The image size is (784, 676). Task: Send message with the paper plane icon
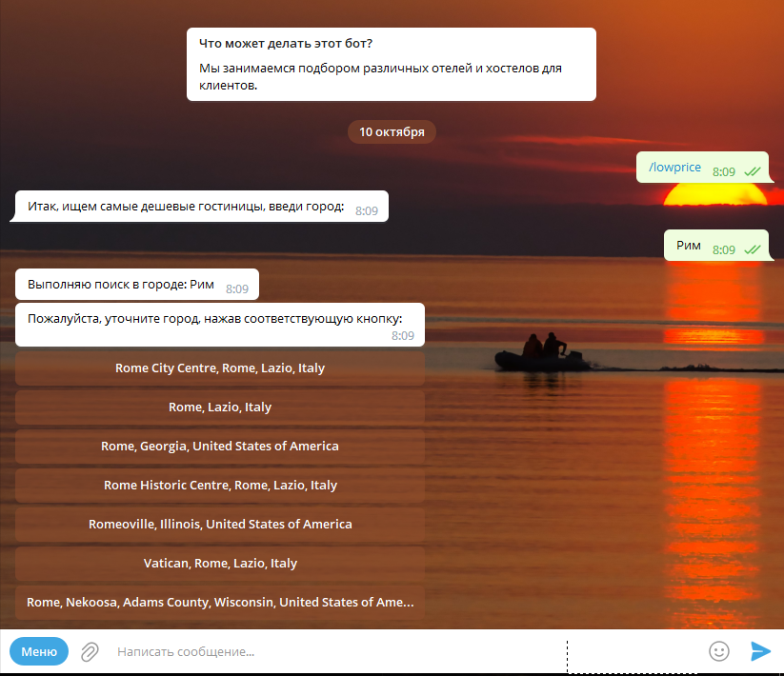[760, 651]
